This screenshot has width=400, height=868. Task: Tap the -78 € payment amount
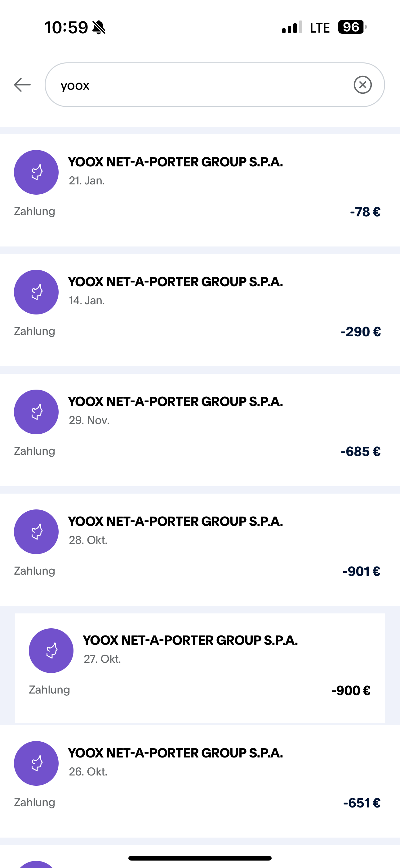(365, 212)
